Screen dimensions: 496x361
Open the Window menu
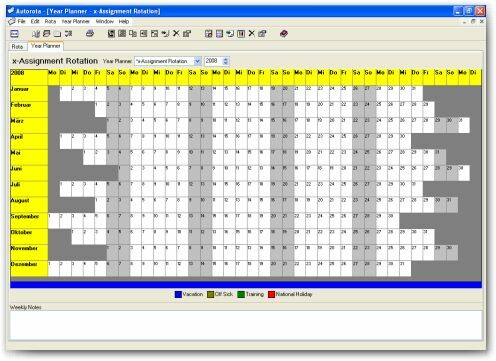point(105,21)
